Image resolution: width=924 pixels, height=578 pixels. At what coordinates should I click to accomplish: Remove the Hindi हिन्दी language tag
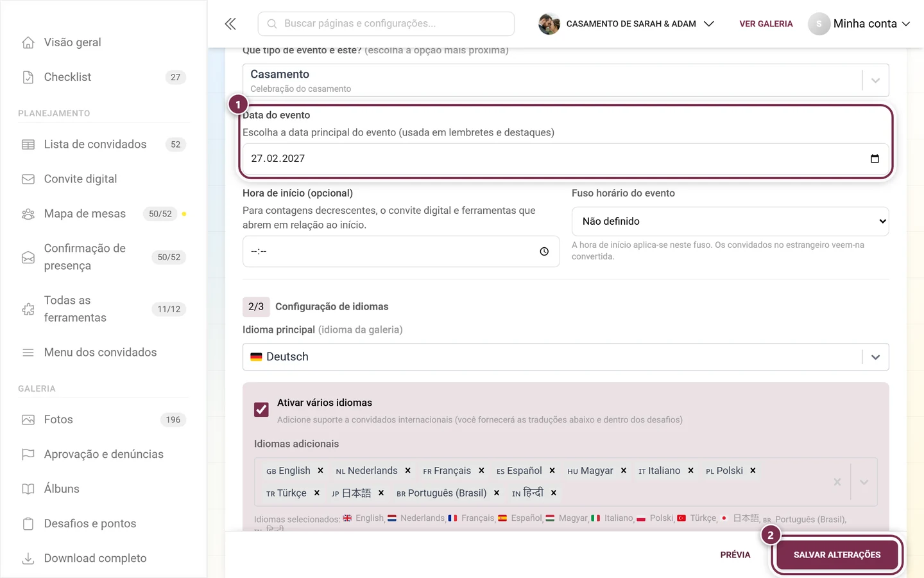tap(553, 493)
